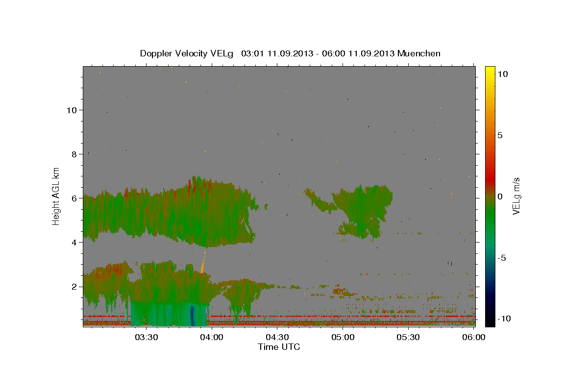Click the isolated cloud echo around 05:10
Screen dimensions: 588x392
pyautogui.click(x=364, y=211)
